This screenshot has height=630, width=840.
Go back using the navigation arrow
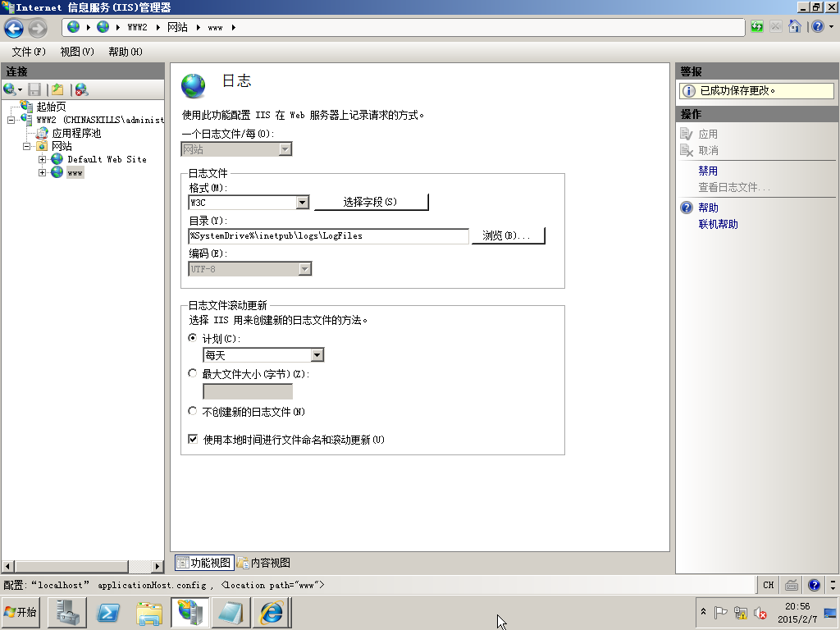(14, 28)
